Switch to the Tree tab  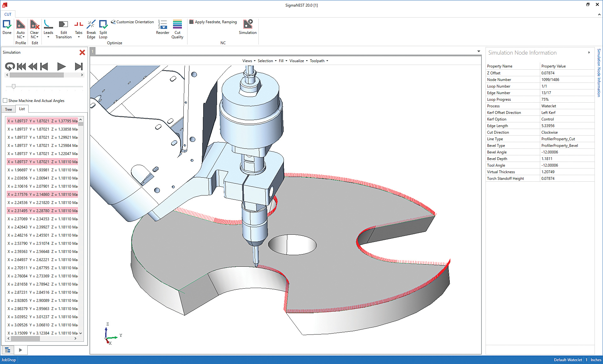point(8,109)
